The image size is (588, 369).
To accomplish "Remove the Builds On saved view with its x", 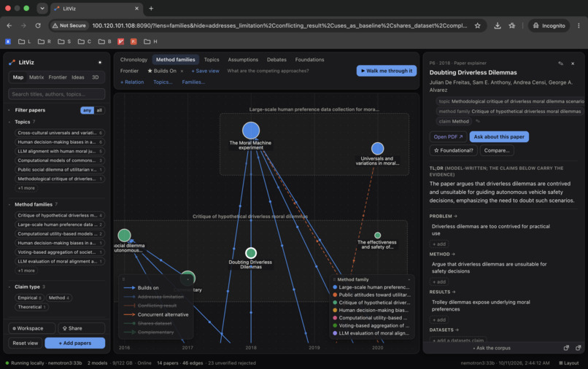I will click(x=182, y=71).
